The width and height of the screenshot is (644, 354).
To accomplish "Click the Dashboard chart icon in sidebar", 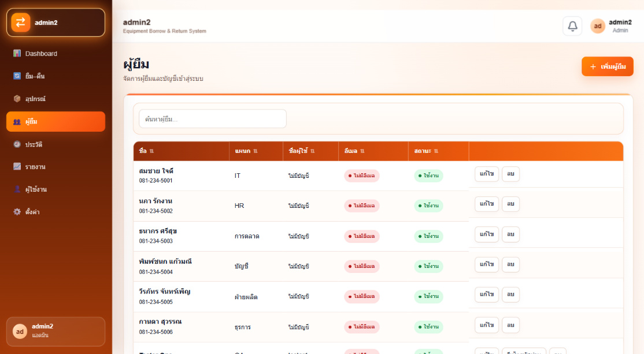I will tap(17, 53).
